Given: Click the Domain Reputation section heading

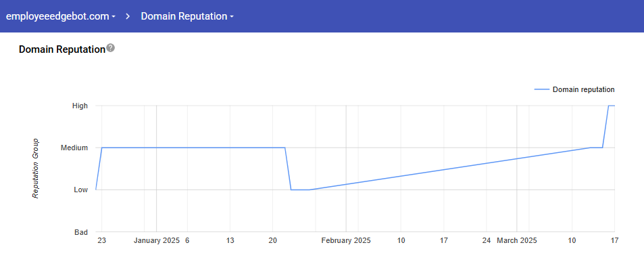Looking at the screenshot, I should pos(62,49).
